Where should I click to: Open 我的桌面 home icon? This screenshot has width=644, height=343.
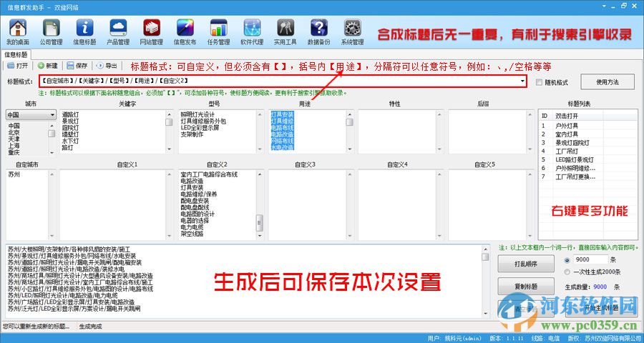point(18,31)
